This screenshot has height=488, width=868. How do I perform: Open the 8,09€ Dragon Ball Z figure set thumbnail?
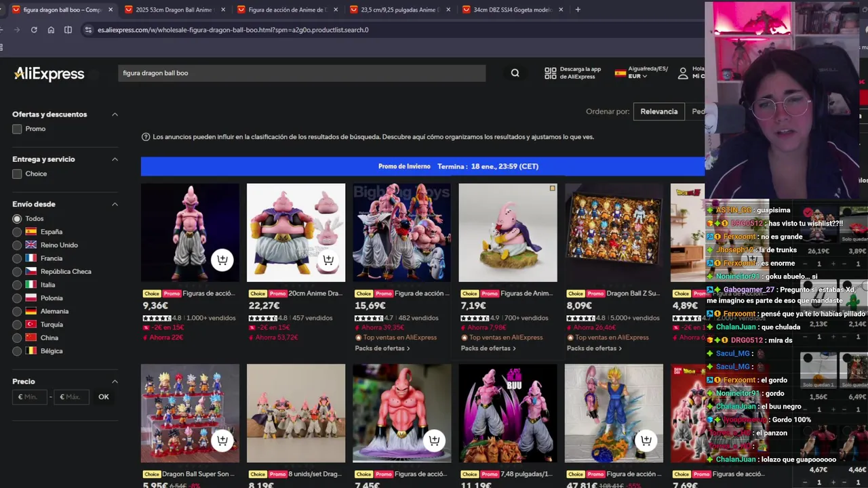pyautogui.click(x=614, y=232)
